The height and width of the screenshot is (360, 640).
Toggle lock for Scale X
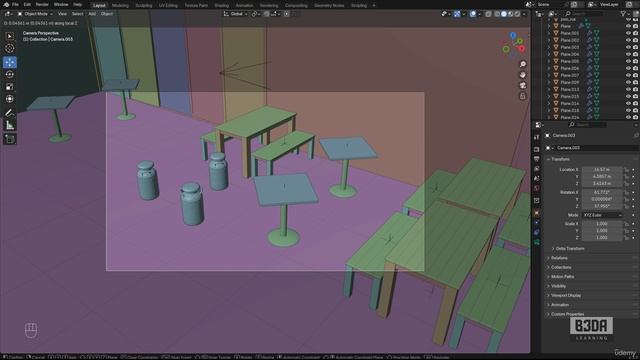626,224
